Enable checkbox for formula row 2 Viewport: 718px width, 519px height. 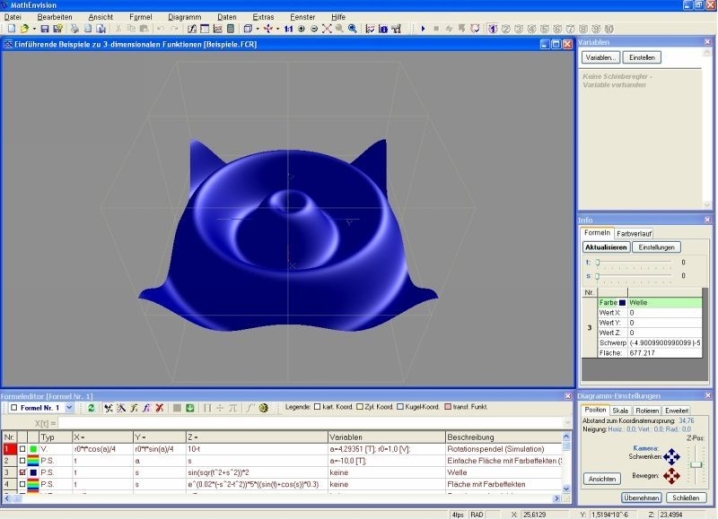22,461
